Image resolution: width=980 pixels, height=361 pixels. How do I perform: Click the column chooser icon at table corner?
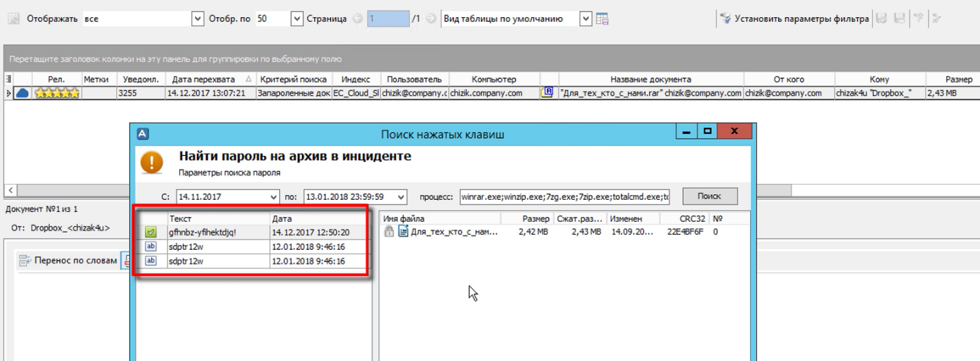click(x=9, y=79)
